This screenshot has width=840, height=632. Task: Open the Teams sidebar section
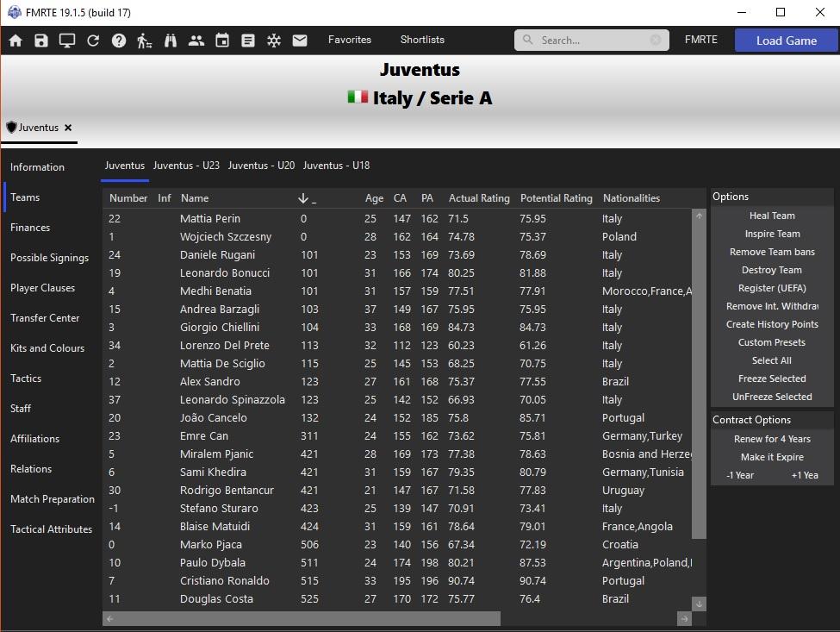[25, 197]
